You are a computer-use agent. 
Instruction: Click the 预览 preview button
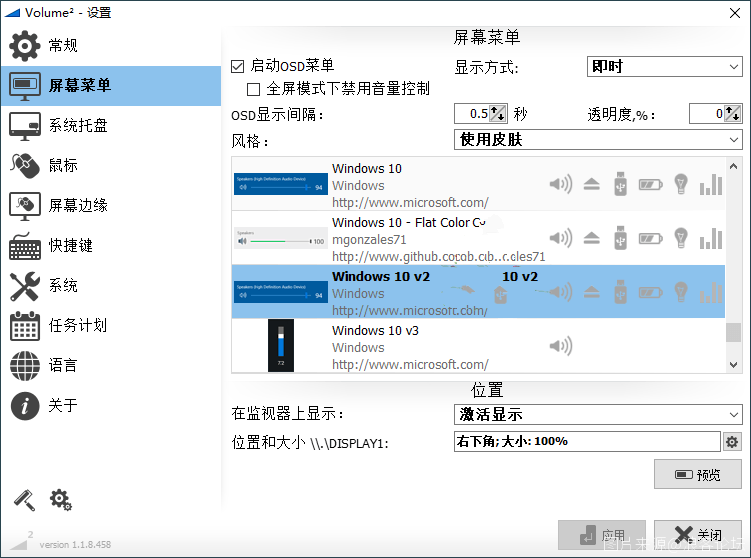pyautogui.click(x=698, y=475)
